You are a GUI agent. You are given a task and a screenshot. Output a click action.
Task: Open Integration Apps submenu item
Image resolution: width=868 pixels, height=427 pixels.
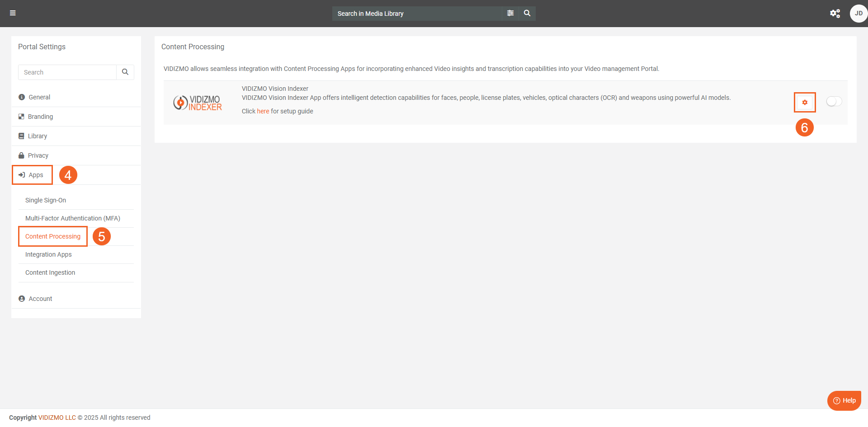(x=48, y=254)
